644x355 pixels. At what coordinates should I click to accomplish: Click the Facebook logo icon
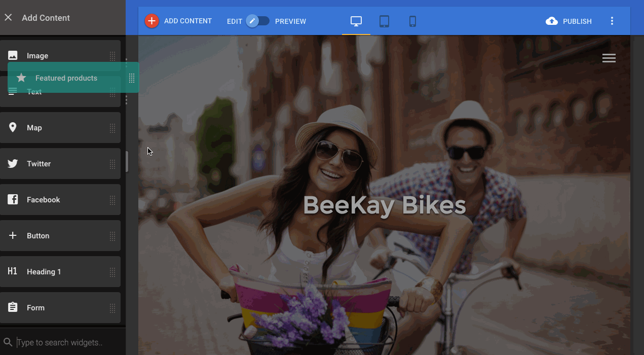tap(13, 199)
